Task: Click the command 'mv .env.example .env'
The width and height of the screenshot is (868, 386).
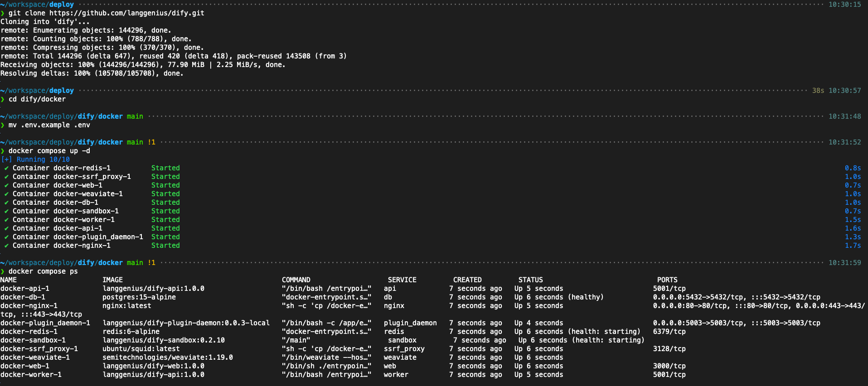Action: click(x=49, y=125)
